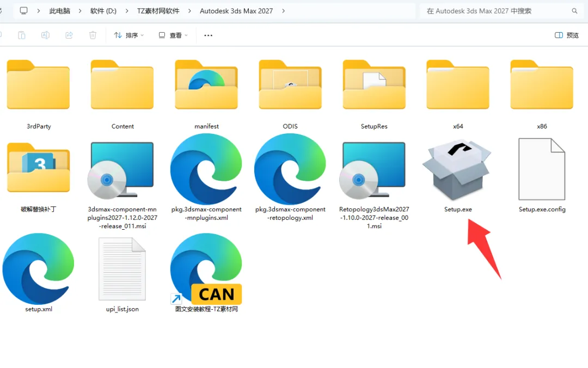Open the 排序 sort dropdown

coord(129,35)
